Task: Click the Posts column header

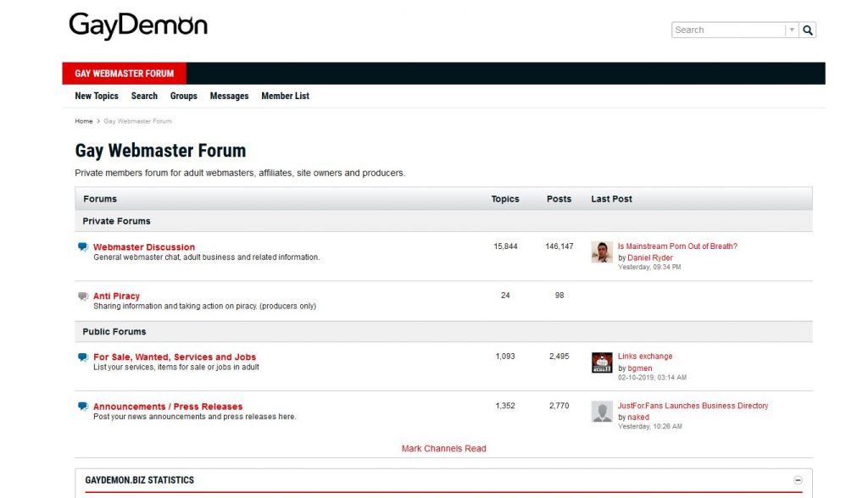Action: (559, 199)
